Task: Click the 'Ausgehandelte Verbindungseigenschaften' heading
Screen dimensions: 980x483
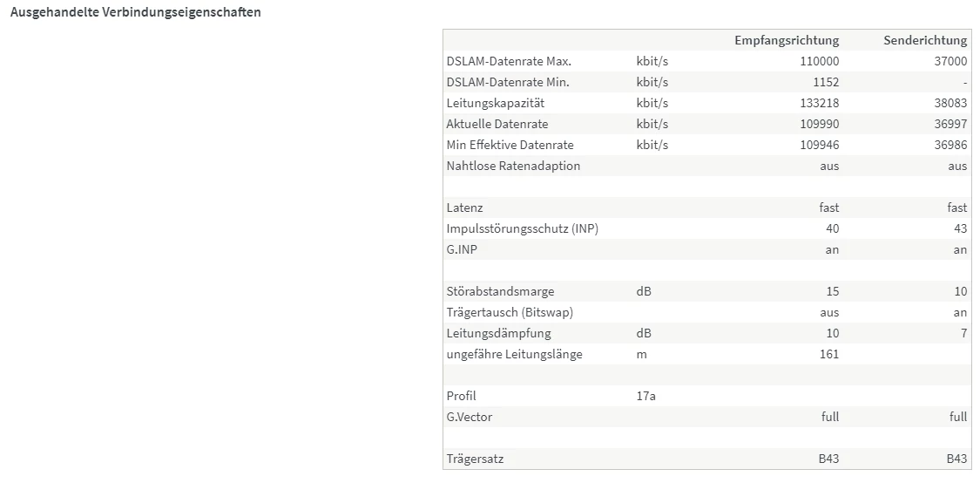Action: (x=135, y=13)
